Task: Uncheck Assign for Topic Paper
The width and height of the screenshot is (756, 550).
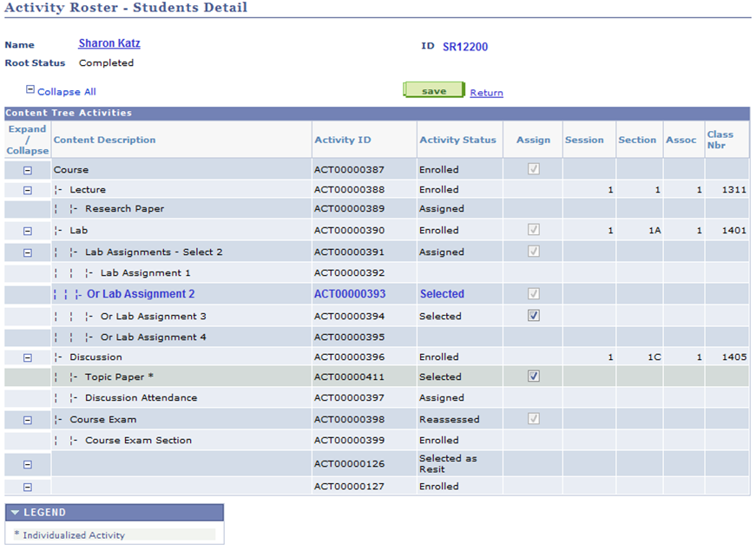Action: pos(534,376)
